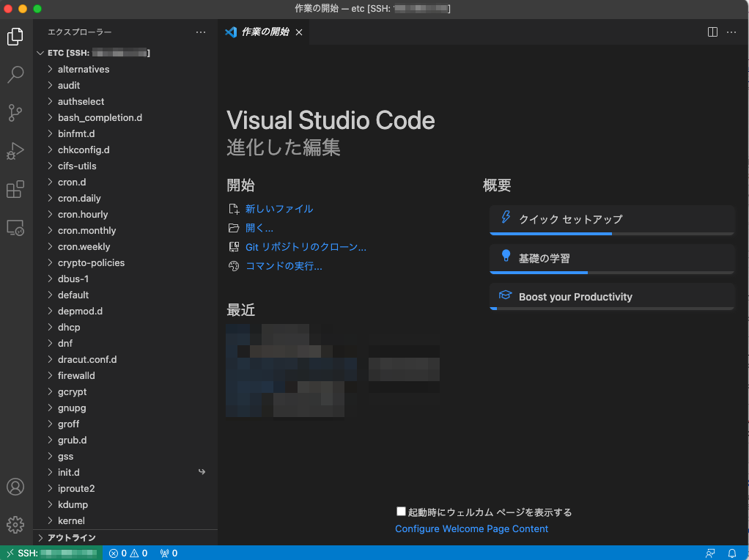Open the クイック セットアップ walkthrough
749x560 pixels.
(x=612, y=221)
